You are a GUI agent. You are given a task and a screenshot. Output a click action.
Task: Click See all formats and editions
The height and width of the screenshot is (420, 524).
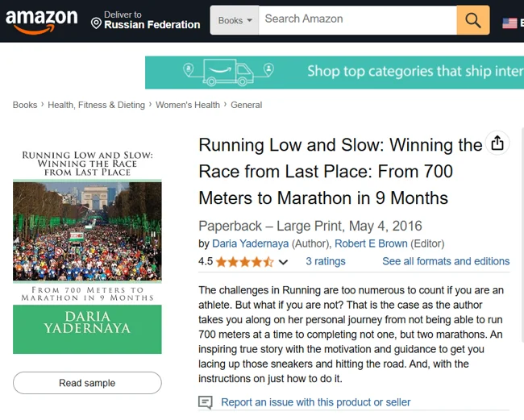click(x=446, y=261)
